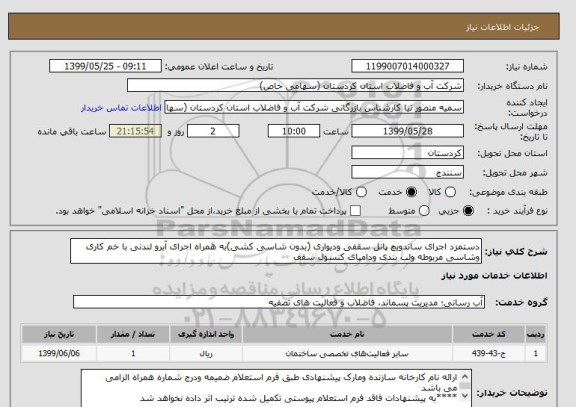Screen dimensions: 576x407
Task: Click the ایجاد کننده درخواست field
Action: point(314,108)
